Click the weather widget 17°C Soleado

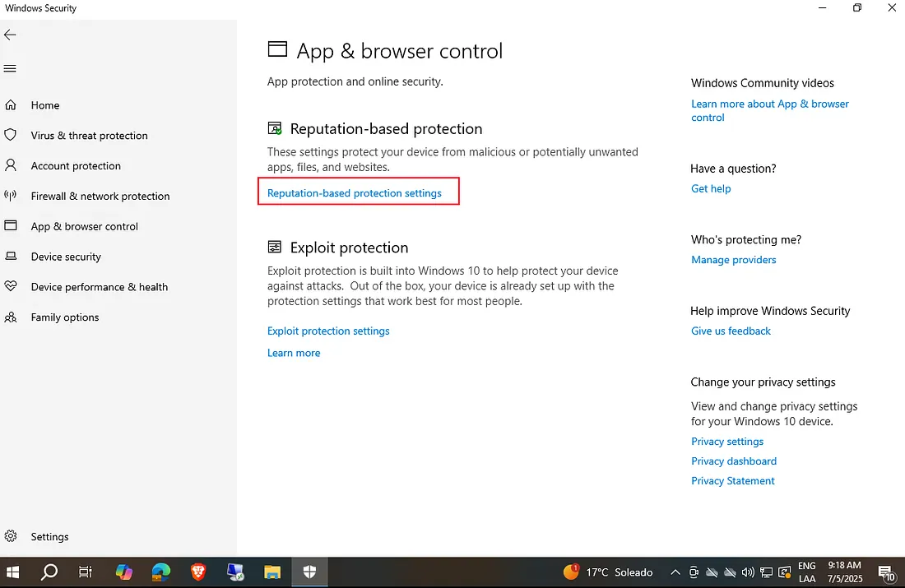(608, 572)
